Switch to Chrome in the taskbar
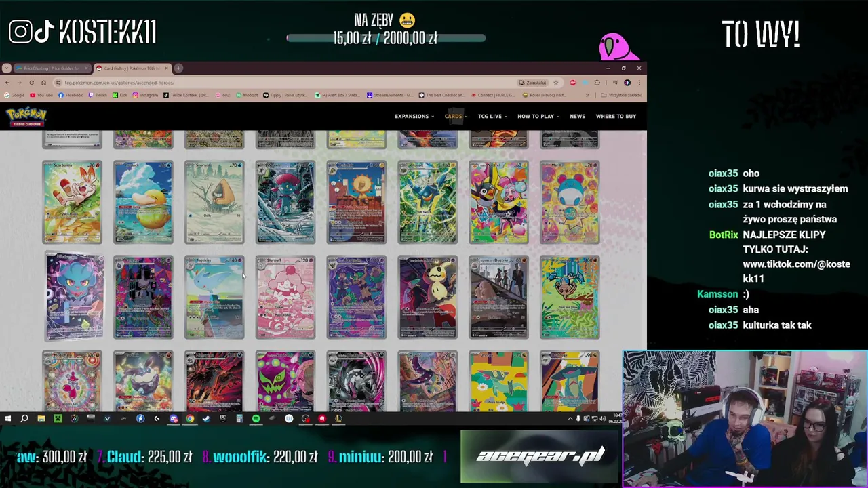The image size is (868, 488). click(x=190, y=419)
